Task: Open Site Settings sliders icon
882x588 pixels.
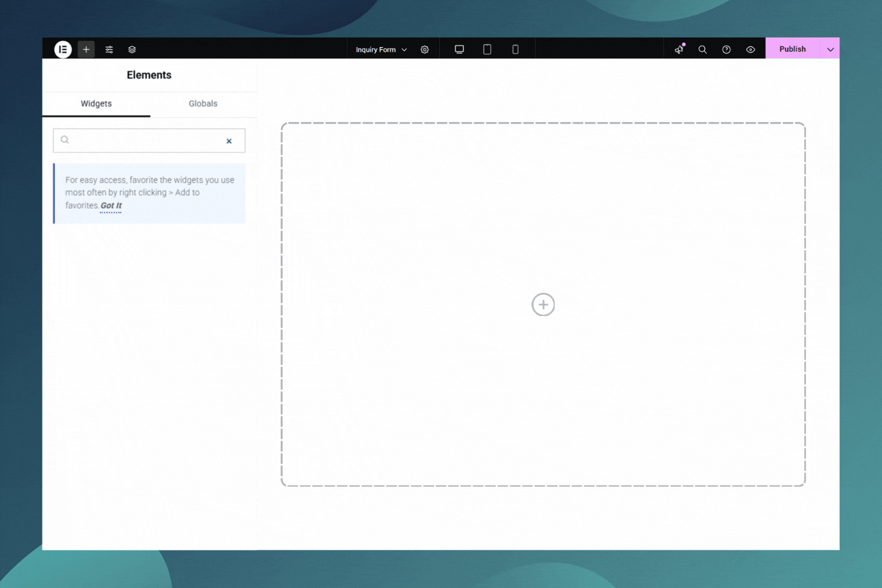Action: coord(109,49)
